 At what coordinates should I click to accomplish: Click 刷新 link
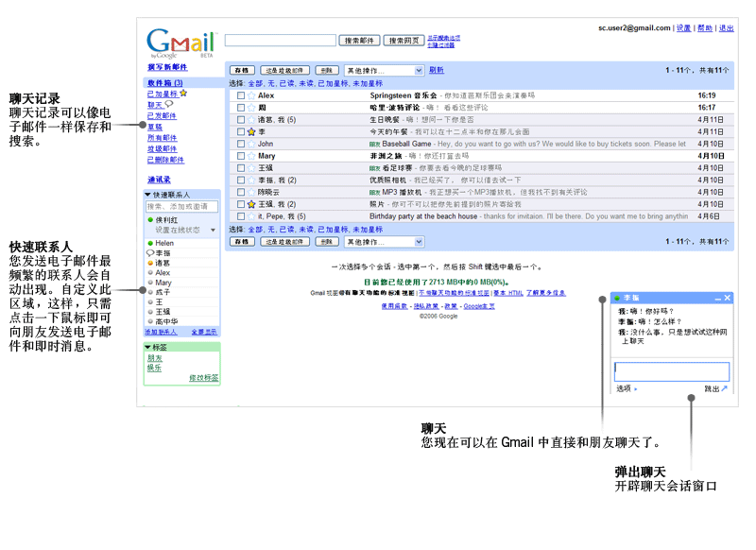pos(437,70)
